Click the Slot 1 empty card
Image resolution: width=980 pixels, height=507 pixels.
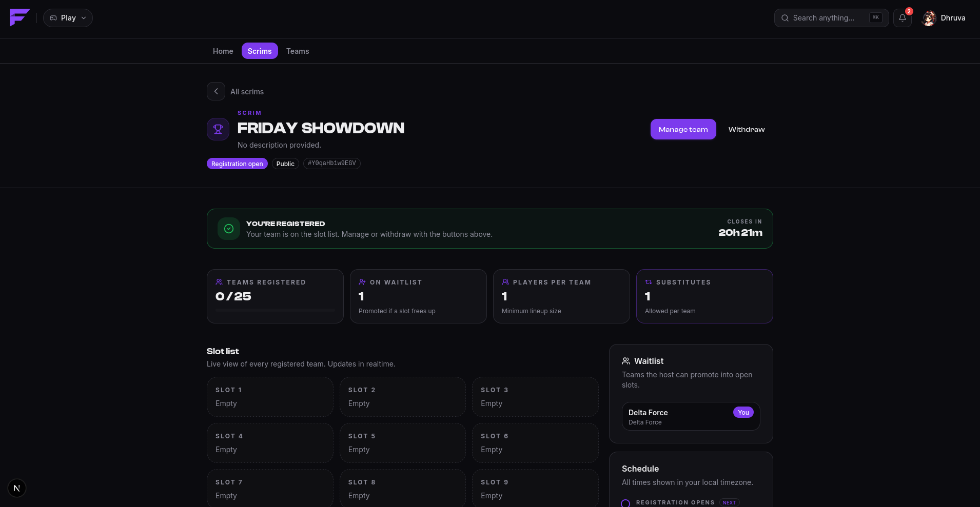pos(270,397)
